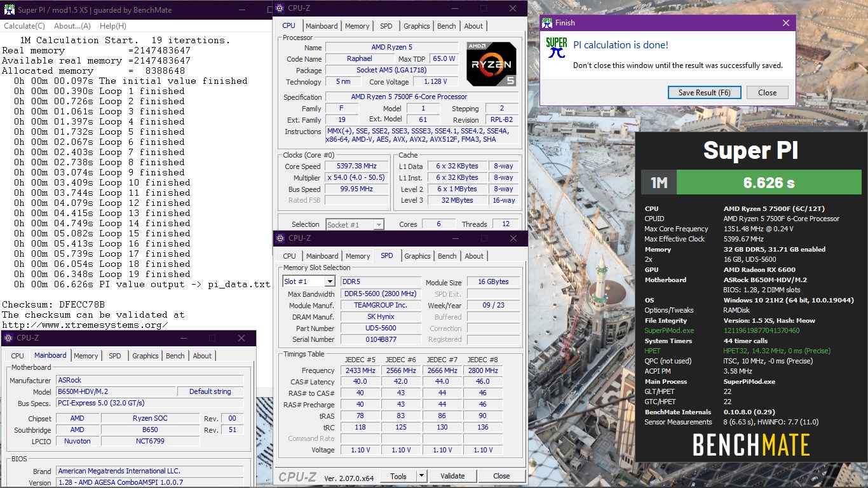Viewport: 868px width, 488px height.
Task: Click the top CPU-Z window title icon
Action: [280, 8]
